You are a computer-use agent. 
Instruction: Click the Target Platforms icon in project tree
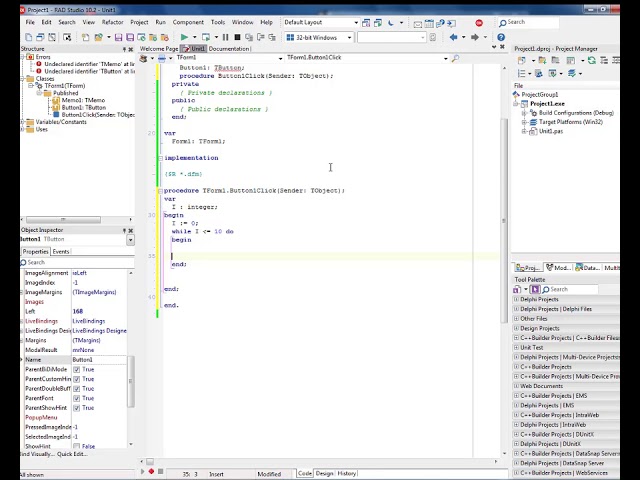[x=532, y=122]
